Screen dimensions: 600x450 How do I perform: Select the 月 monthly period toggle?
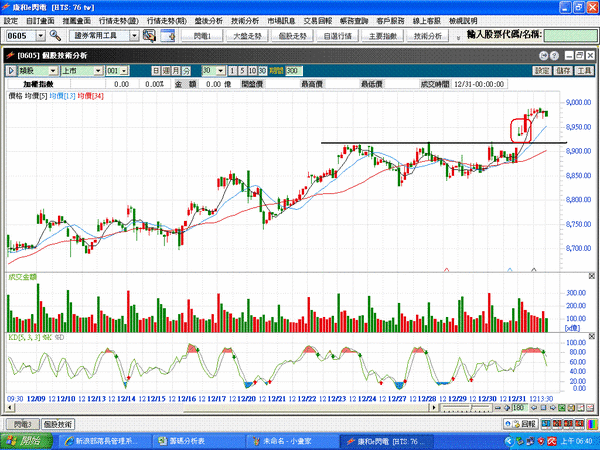pos(176,71)
